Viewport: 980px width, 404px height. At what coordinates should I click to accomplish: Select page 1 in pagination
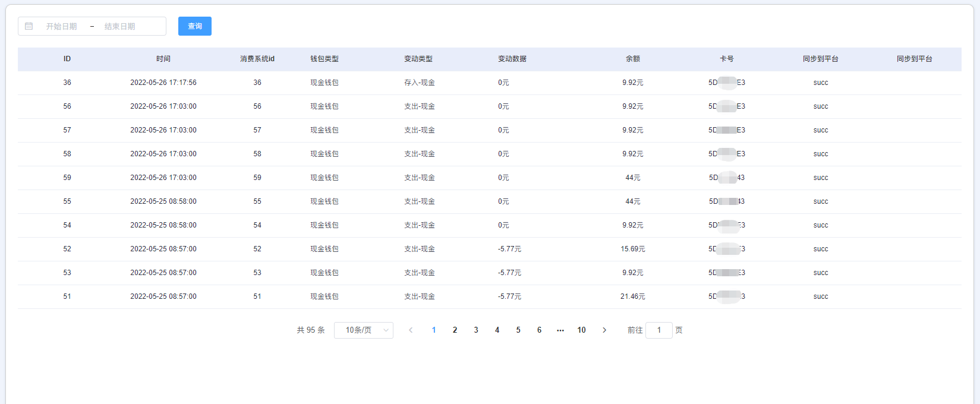tap(434, 330)
